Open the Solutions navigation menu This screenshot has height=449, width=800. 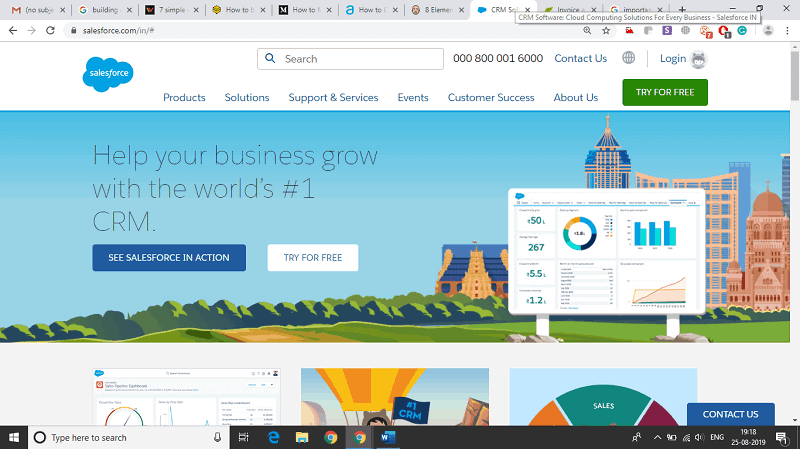point(247,97)
